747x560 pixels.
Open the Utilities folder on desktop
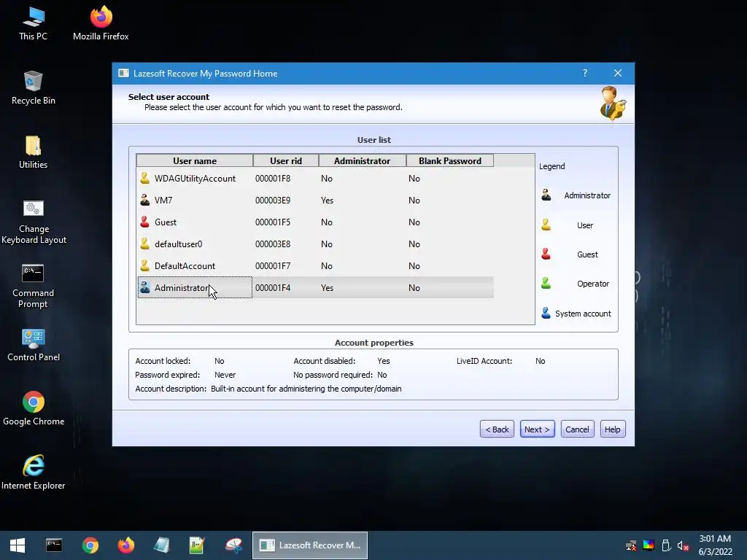pos(33,152)
